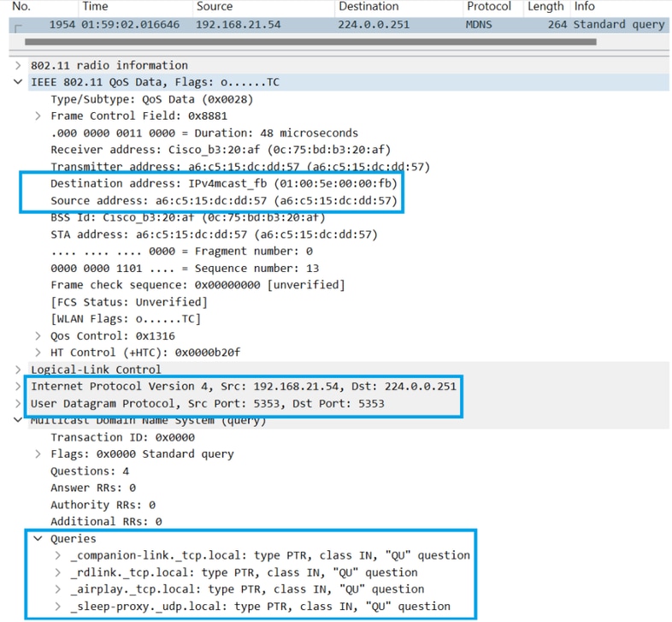Collapse the Queries list

[38, 539]
